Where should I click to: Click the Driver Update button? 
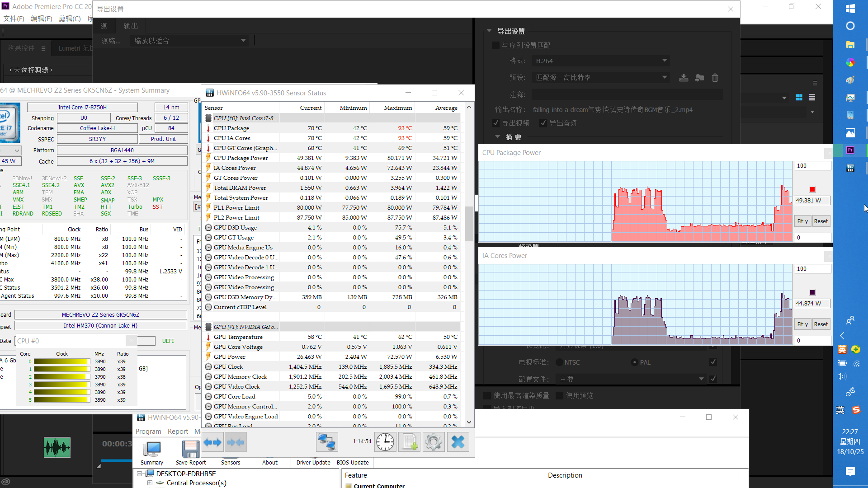(313, 463)
